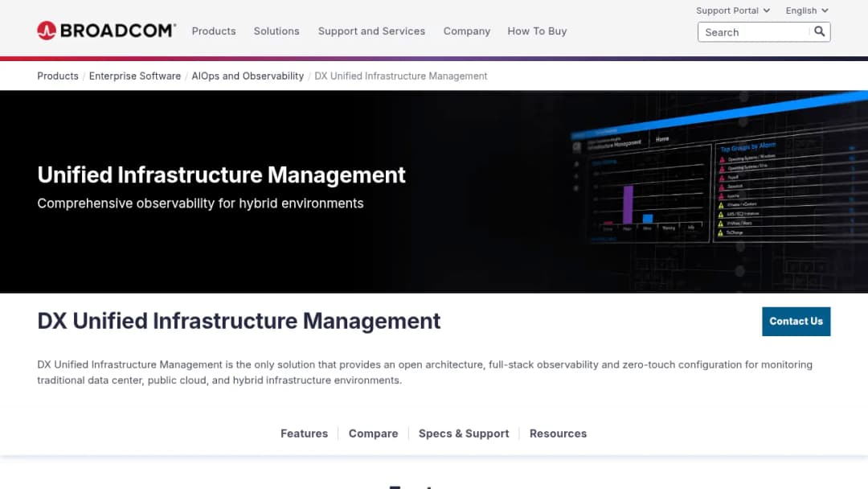Image resolution: width=868 pixels, height=489 pixels.
Task: Click the search magnifier icon
Action: [819, 31]
